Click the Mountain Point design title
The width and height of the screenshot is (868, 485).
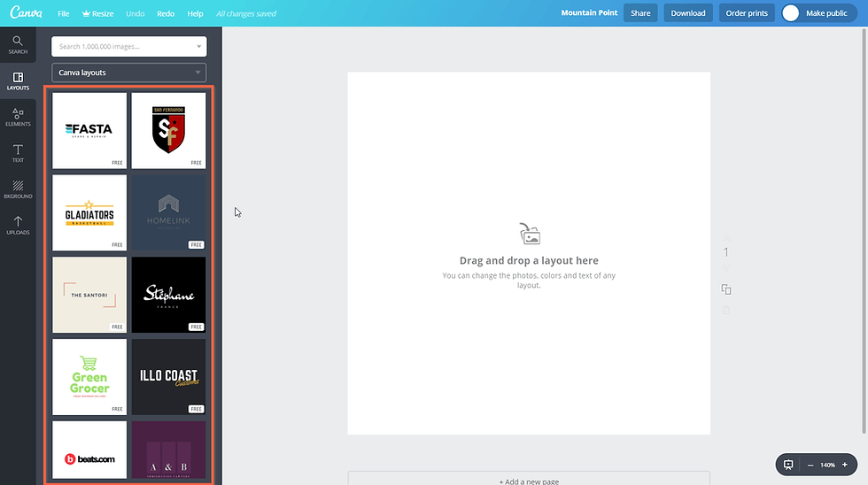pos(589,12)
